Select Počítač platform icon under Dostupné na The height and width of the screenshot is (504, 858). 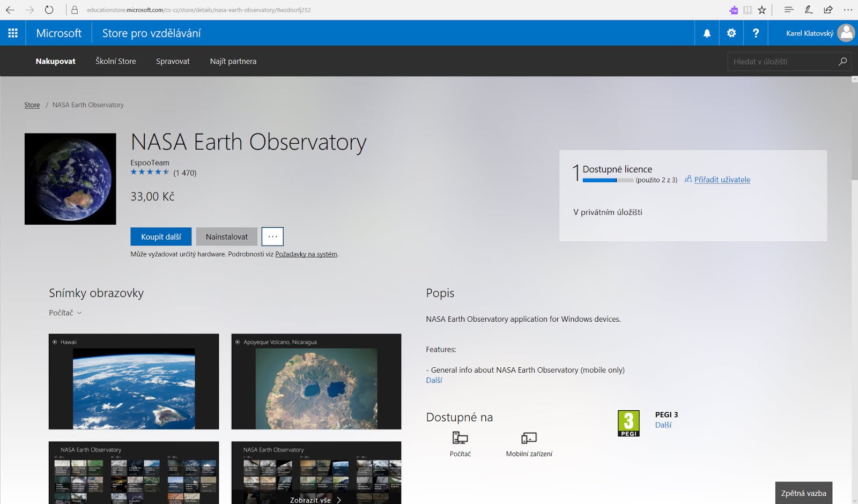[460, 438]
